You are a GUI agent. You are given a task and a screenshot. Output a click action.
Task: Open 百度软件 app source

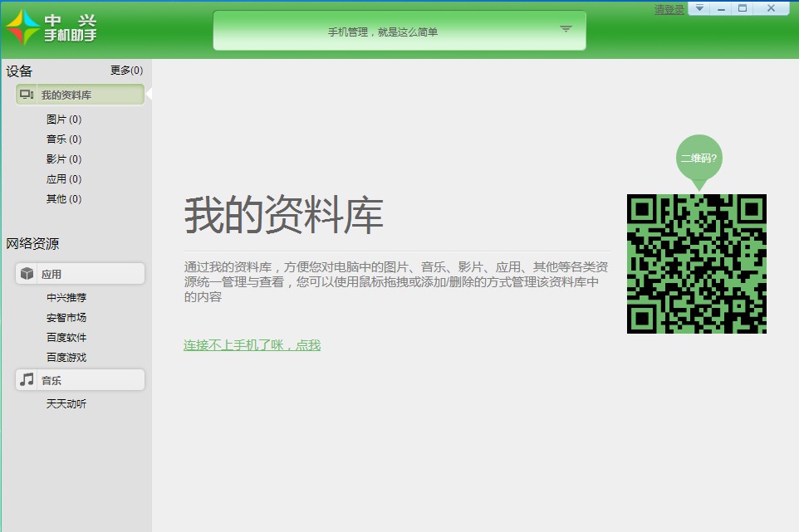tap(66, 337)
